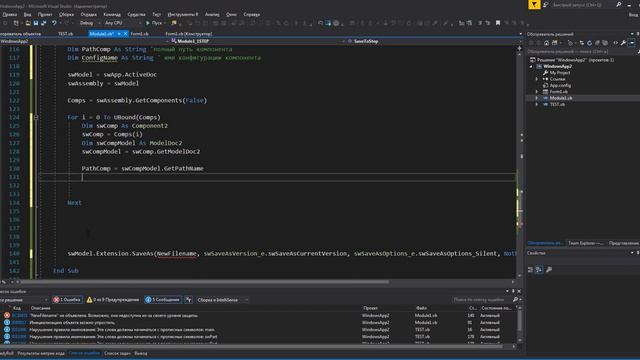Click the Collapse All icon in Solution Explorer

(x=597, y=43)
